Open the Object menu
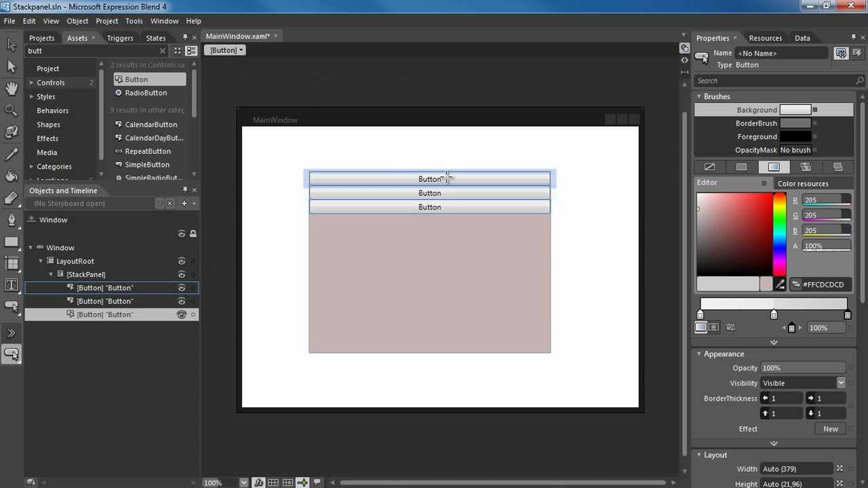This screenshot has width=868, height=488. tap(77, 21)
